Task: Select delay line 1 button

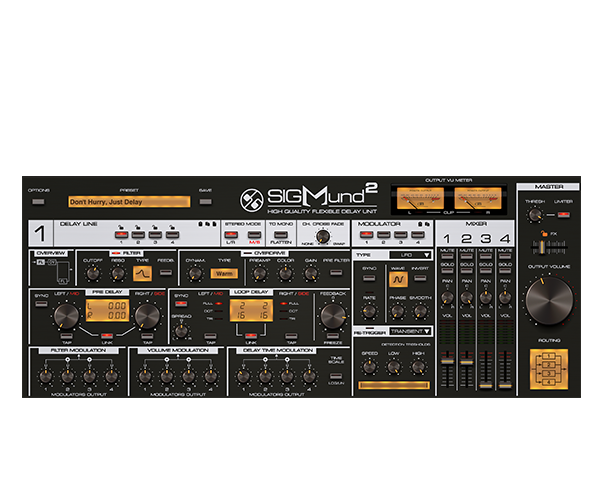Action: click(121, 235)
